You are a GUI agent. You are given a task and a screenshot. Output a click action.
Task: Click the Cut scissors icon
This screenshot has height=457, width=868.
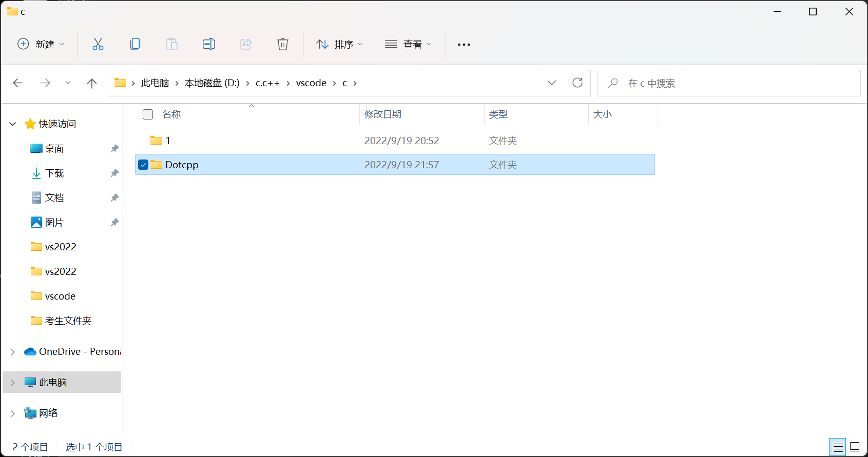(x=98, y=45)
